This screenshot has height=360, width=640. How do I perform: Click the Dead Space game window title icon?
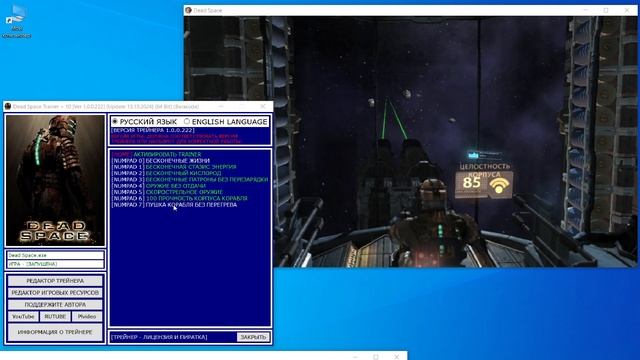(188, 10)
